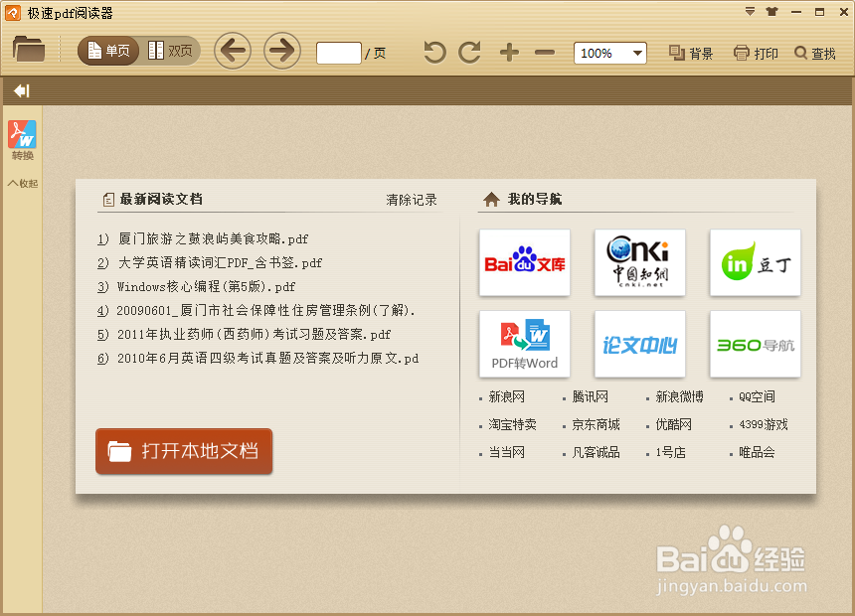The width and height of the screenshot is (855, 616).
Task: Rotate page clockwise
Action: tap(469, 53)
